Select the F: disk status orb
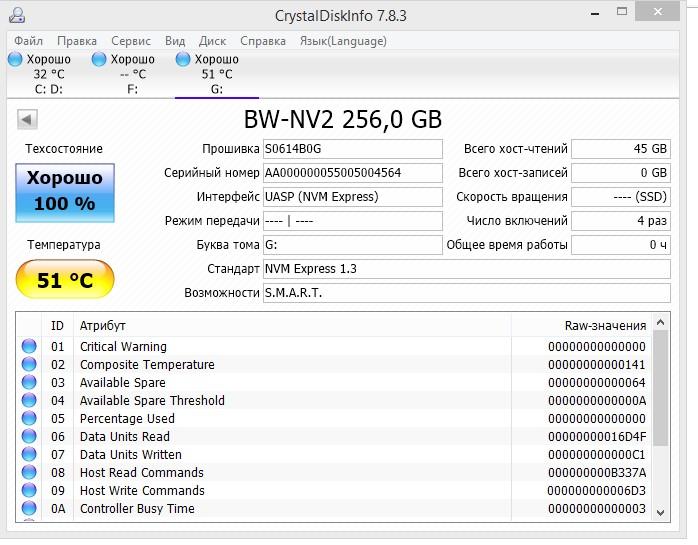This screenshot has width=698, height=545. [99, 60]
